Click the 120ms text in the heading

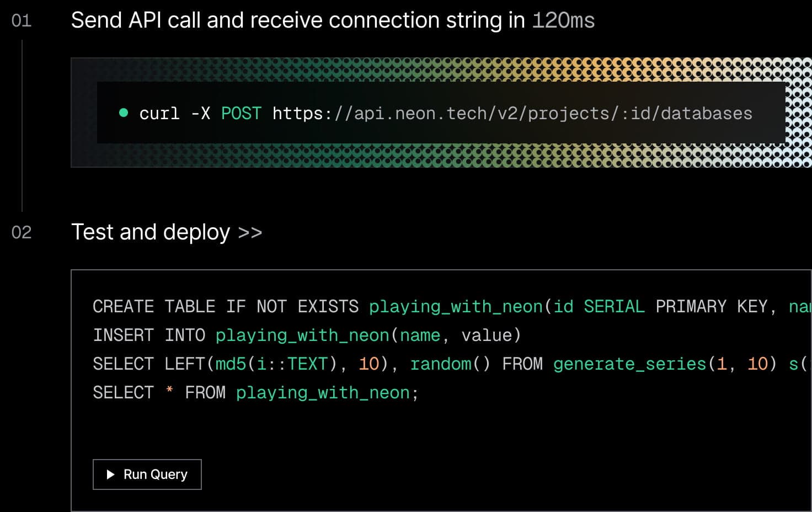[x=563, y=21]
